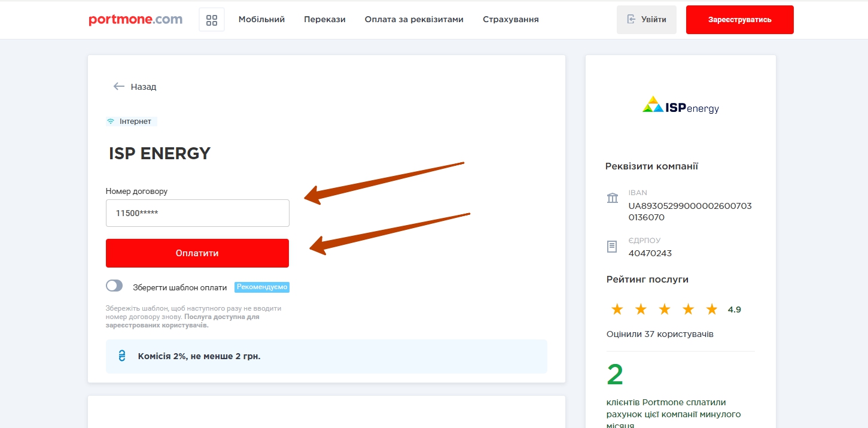Click the Інтернет category tag
Screen dimensions: 868x428
point(132,122)
